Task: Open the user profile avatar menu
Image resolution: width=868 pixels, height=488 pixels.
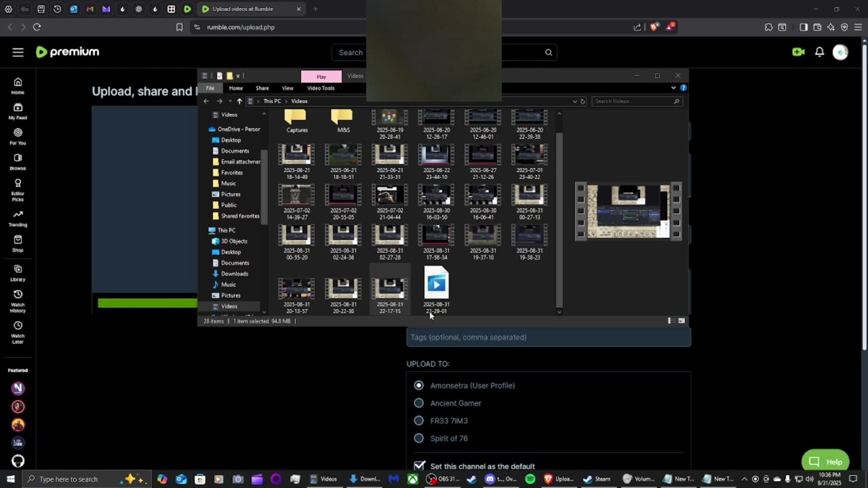Action: pyautogui.click(x=840, y=52)
